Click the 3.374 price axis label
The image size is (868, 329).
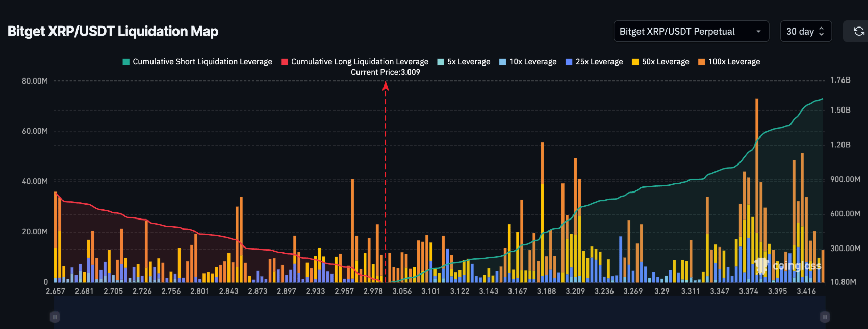(x=749, y=291)
